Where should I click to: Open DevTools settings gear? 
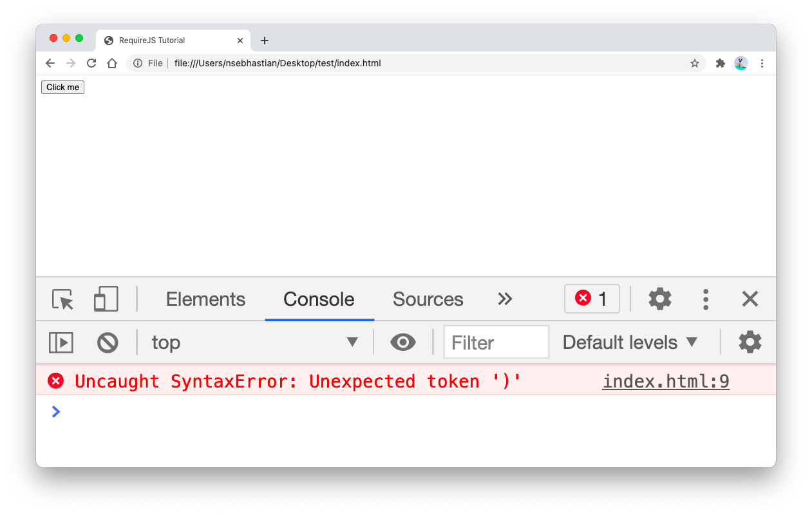(x=659, y=299)
